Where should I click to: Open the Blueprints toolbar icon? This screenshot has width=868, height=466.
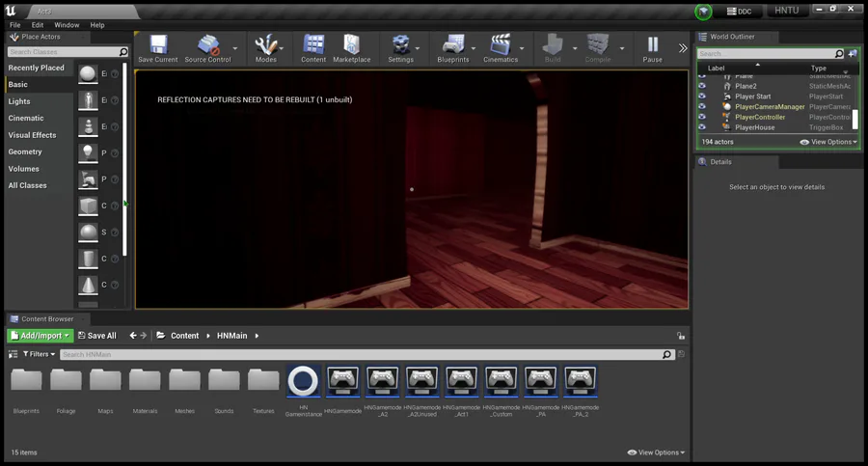pyautogui.click(x=452, y=44)
